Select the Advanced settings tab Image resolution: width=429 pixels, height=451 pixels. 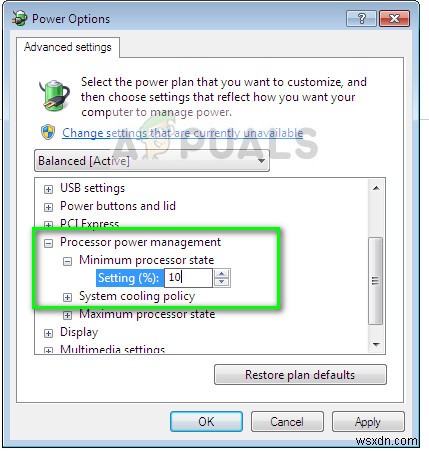pos(68,47)
